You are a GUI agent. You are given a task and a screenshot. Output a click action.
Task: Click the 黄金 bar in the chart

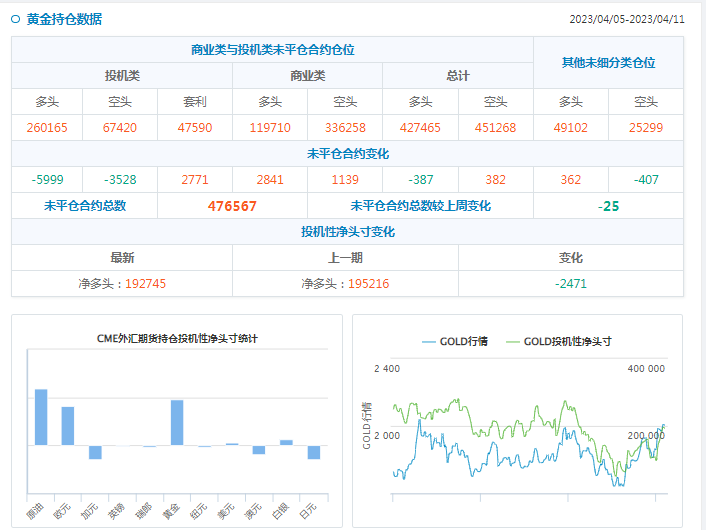pyautogui.click(x=177, y=422)
